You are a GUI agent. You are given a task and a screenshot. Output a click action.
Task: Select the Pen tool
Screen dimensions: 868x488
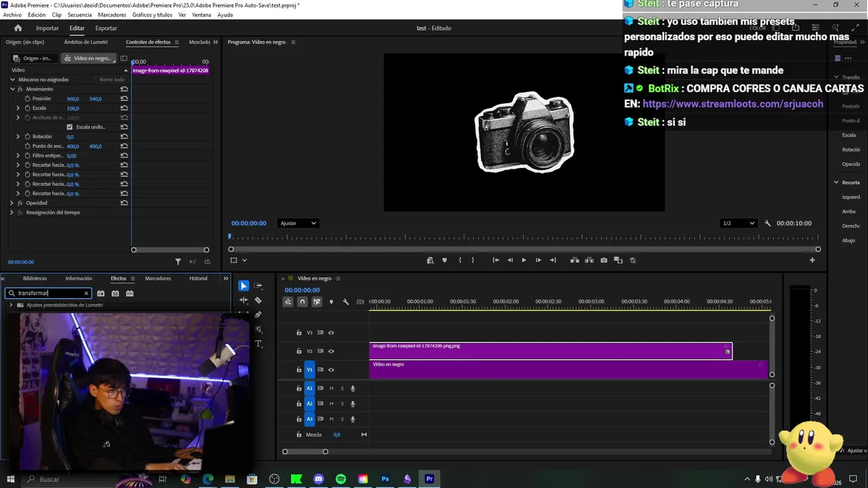tap(258, 314)
